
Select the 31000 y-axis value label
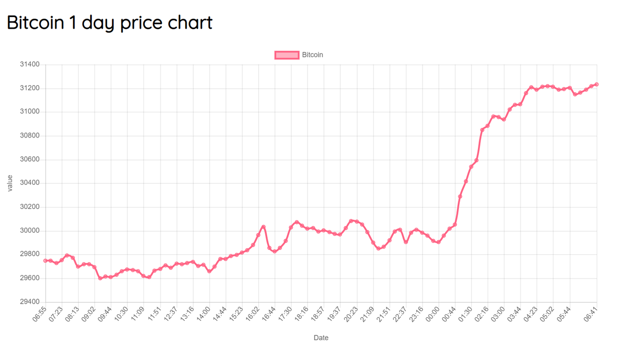pyautogui.click(x=29, y=112)
